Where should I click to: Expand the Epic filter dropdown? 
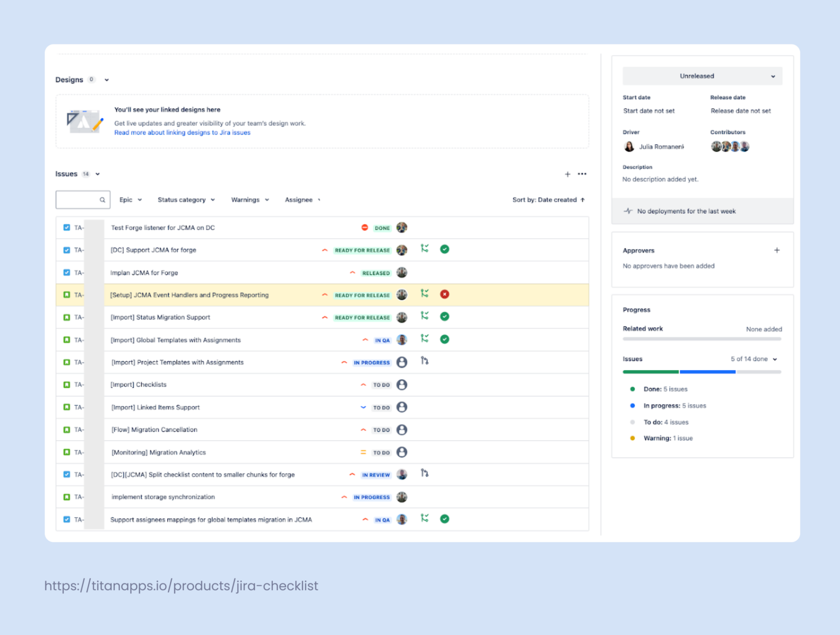pos(131,200)
